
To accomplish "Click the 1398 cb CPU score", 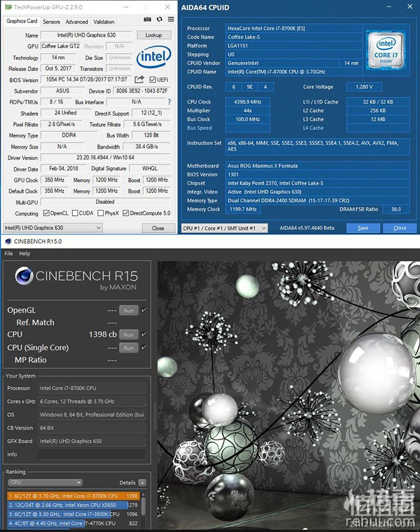I will pos(102,334).
